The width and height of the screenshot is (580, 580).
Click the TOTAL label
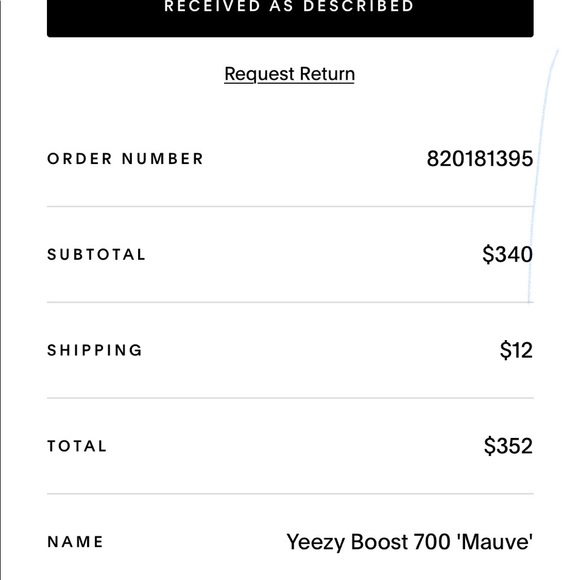coord(77,446)
